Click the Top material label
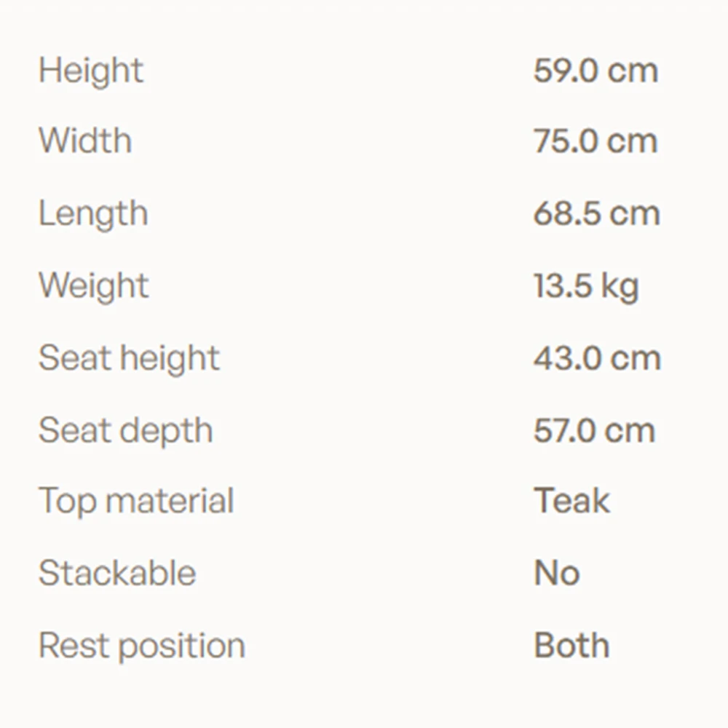728x728 pixels. click(136, 502)
